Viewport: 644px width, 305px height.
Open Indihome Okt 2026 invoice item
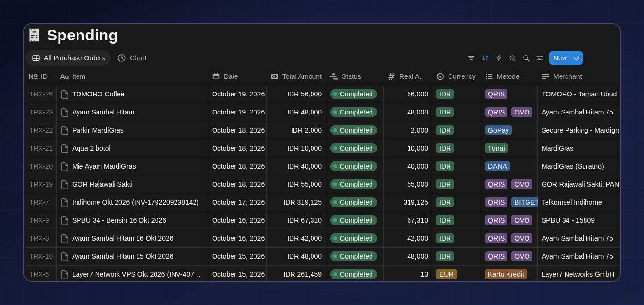point(136,202)
